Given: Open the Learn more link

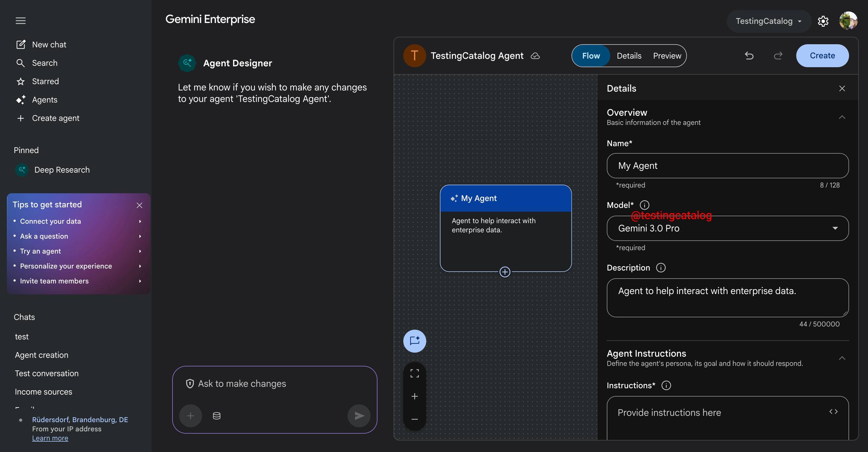Looking at the screenshot, I should point(50,438).
